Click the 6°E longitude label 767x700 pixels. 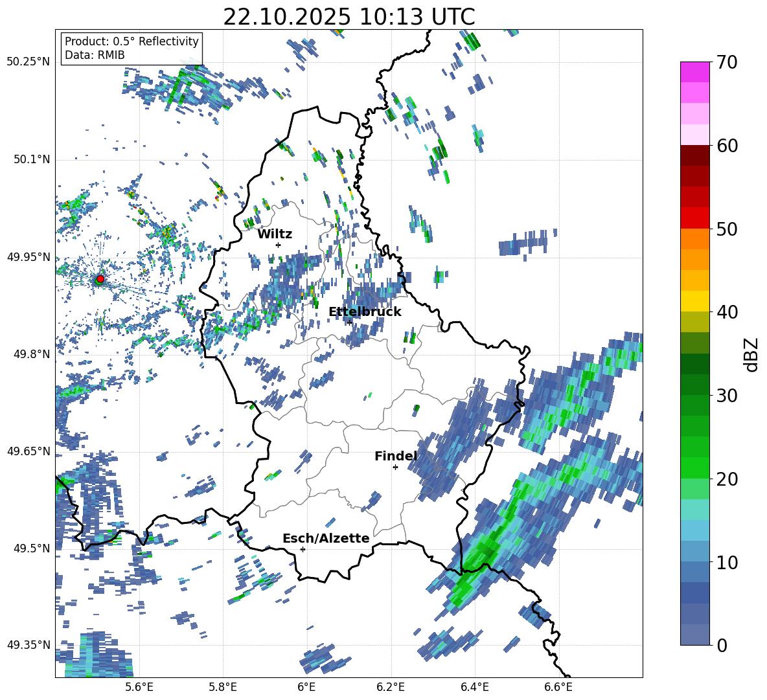coord(306,687)
